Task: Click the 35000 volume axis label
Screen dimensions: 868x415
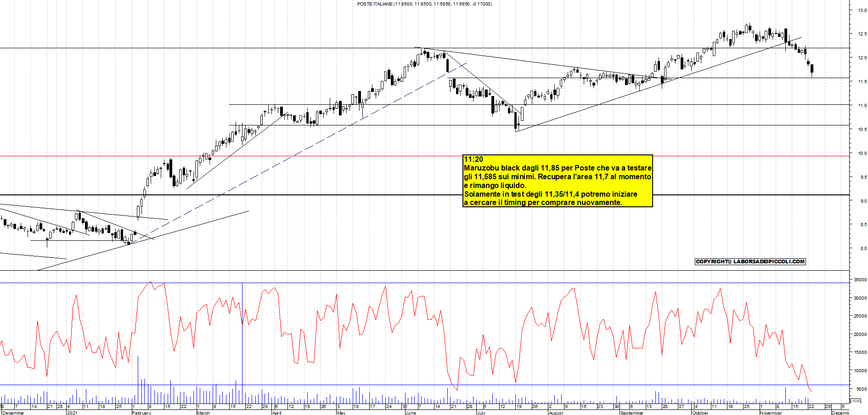Action: [860, 280]
